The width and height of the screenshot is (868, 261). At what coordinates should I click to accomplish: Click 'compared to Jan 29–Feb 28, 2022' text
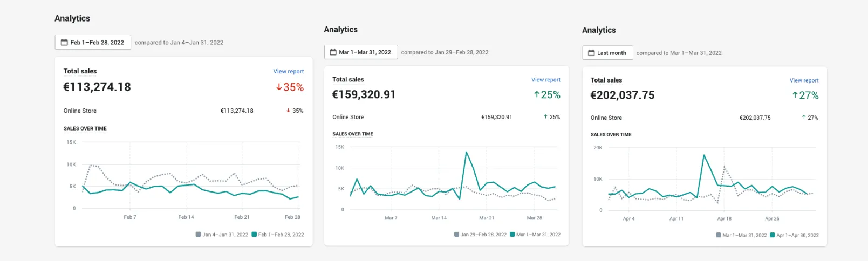pos(445,52)
